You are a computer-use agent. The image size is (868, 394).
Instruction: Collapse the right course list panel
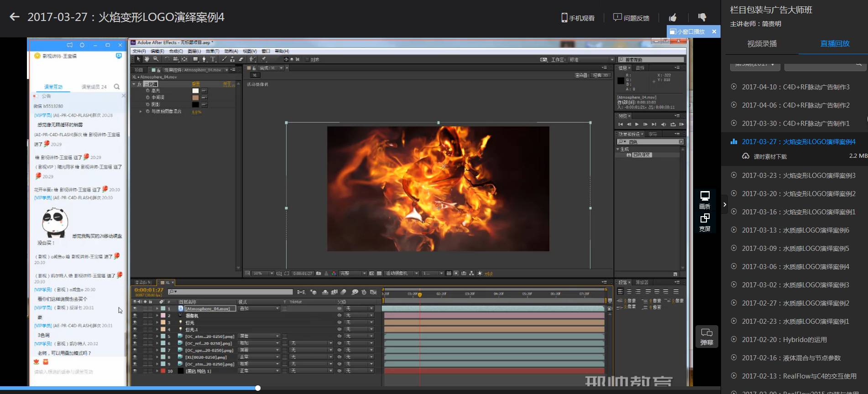click(x=725, y=205)
